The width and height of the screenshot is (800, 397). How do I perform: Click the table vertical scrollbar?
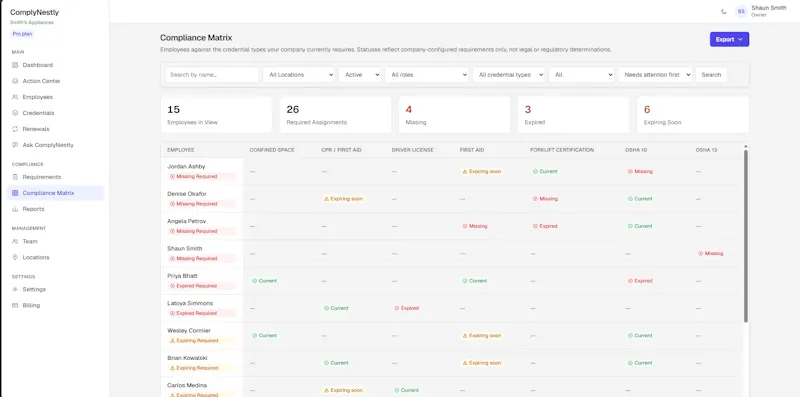point(745,236)
